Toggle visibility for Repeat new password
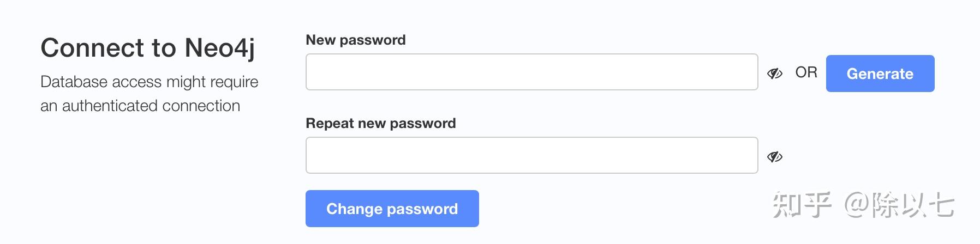This screenshot has height=244, width=980. click(x=774, y=157)
